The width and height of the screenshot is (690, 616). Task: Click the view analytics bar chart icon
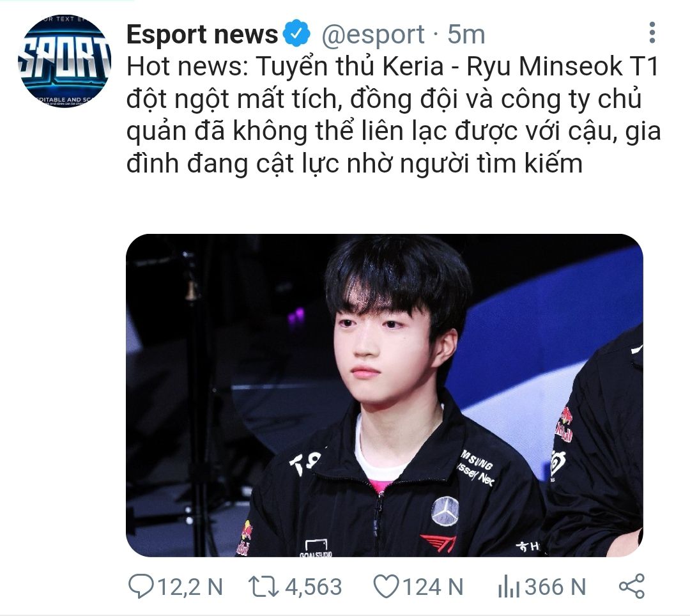(509, 587)
